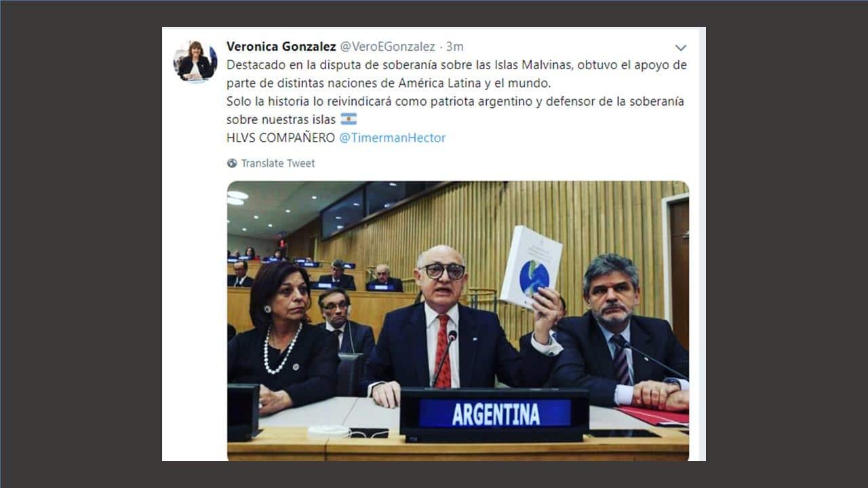Image resolution: width=868 pixels, height=488 pixels.
Task: Click the ARGENTINA nameplate in the photo
Action: [494, 413]
